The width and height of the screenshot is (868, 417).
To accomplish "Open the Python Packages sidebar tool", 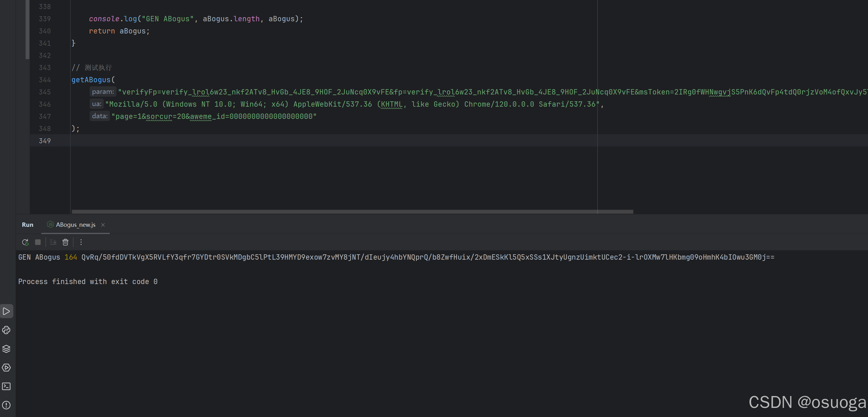I will coord(6,330).
